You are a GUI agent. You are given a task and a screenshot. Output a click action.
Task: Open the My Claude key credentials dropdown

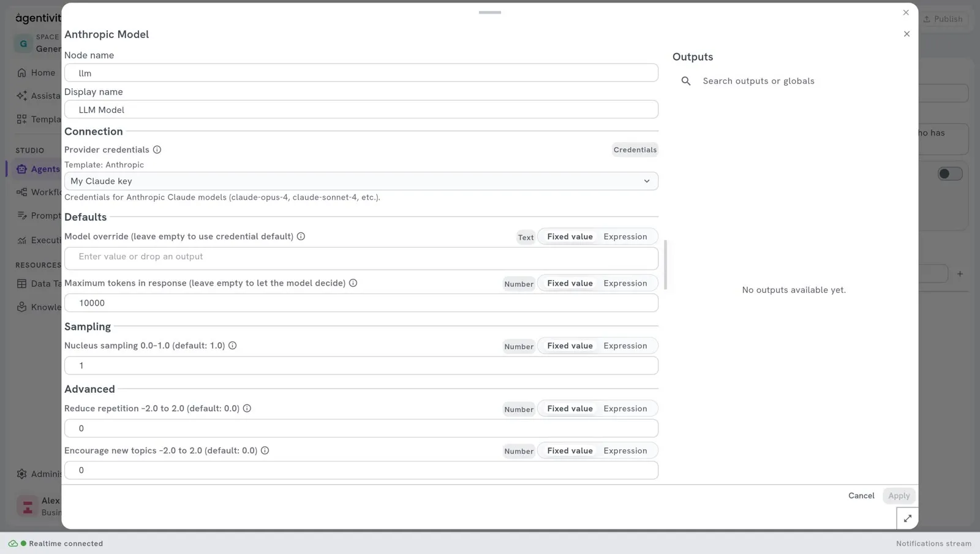coord(361,181)
